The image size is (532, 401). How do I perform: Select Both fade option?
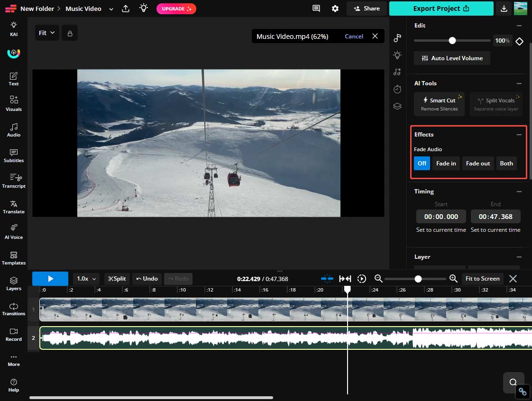click(506, 163)
